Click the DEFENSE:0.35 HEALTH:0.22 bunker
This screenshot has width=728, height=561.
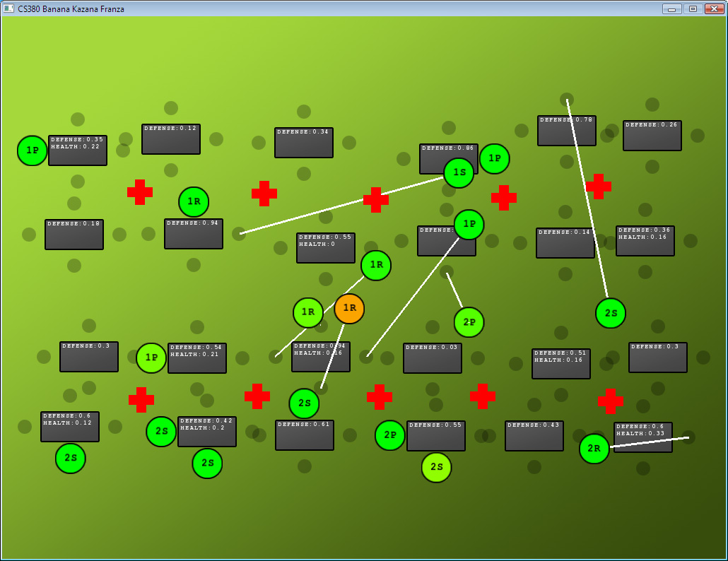pos(78,150)
